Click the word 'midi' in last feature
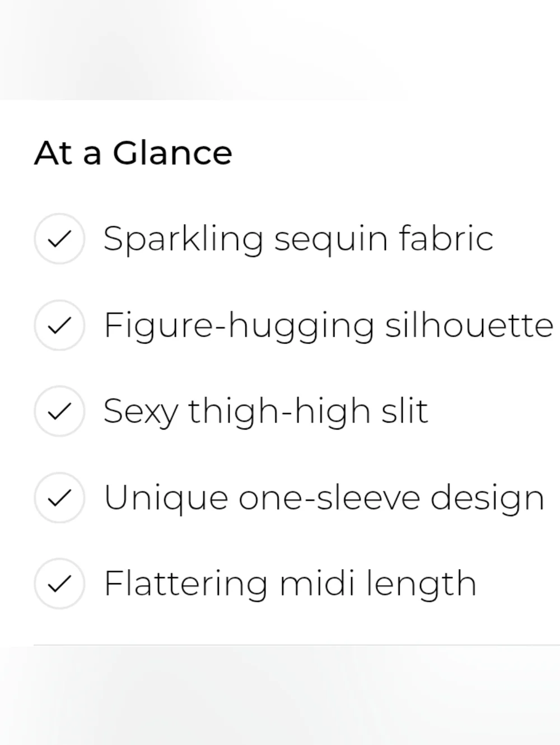This screenshot has width=560, height=745. 317,584
